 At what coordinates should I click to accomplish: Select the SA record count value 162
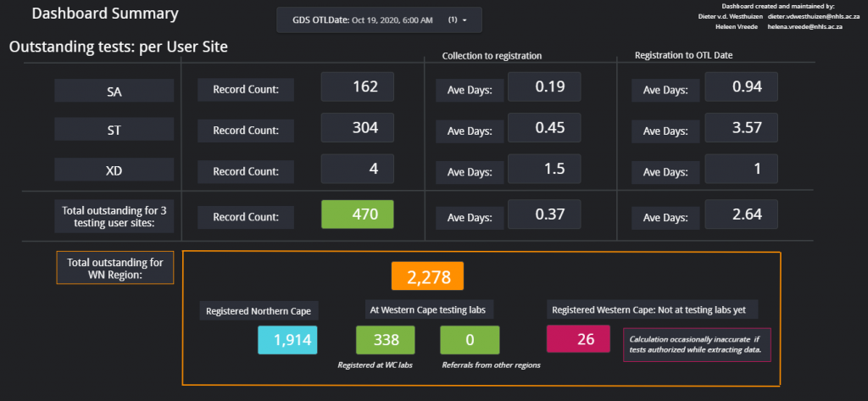pos(357,86)
